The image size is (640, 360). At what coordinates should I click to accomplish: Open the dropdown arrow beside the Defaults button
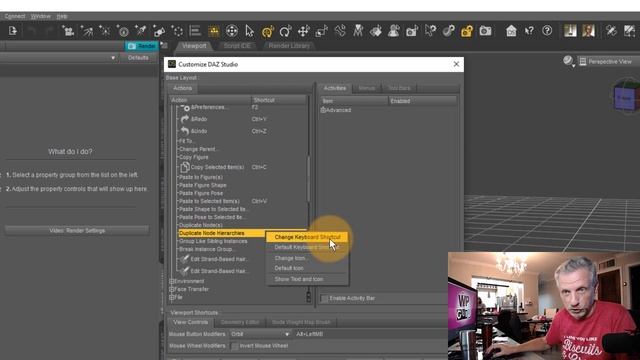(x=113, y=58)
